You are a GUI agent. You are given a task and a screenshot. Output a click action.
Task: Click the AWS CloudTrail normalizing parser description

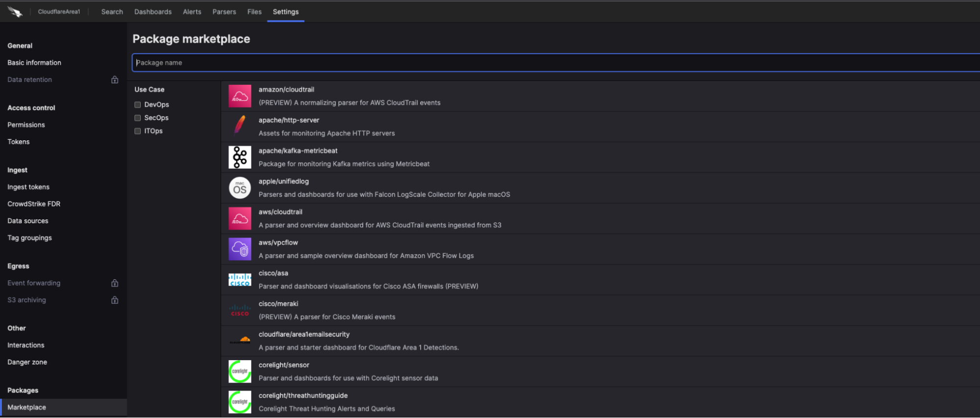[x=350, y=103]
